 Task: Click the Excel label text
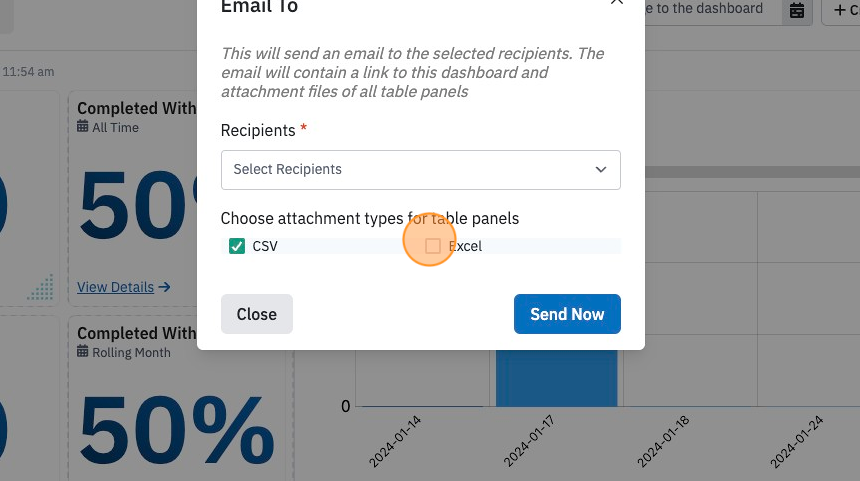click(x=465, y=246)
